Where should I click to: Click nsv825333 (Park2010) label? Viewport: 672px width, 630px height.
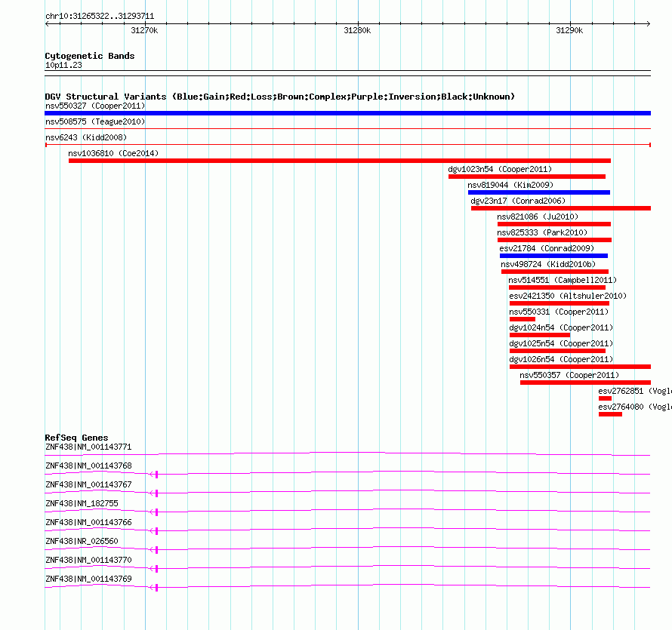542,232
